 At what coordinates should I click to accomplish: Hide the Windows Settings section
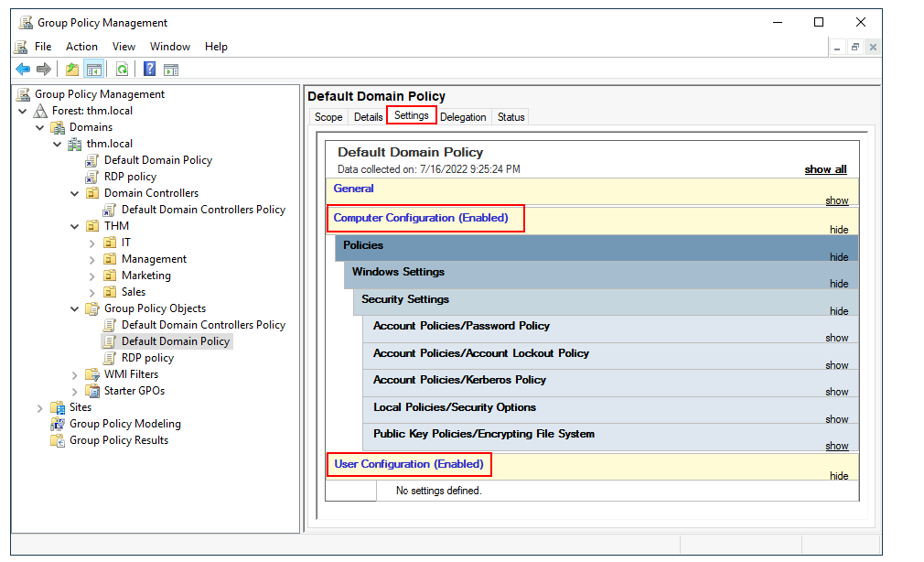coord(839,284)
